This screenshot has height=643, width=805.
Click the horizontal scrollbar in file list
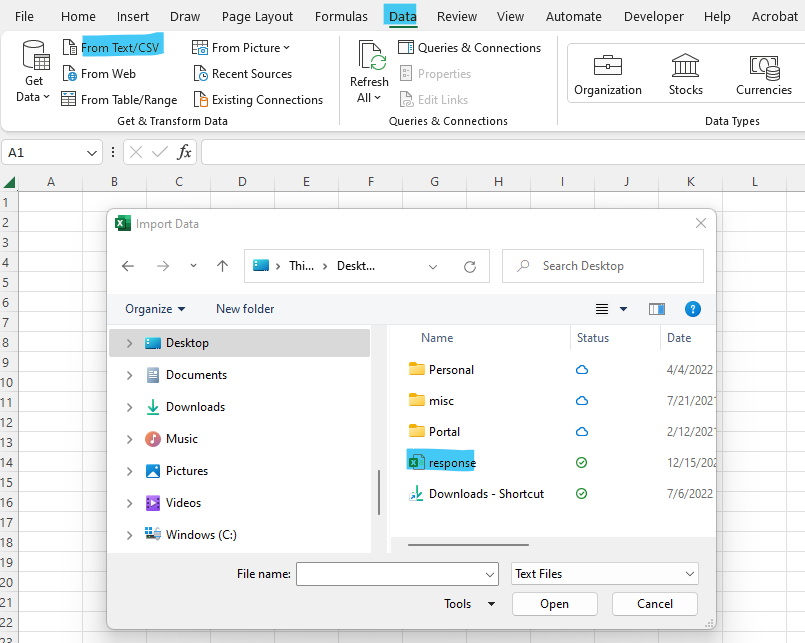point(470,545)
